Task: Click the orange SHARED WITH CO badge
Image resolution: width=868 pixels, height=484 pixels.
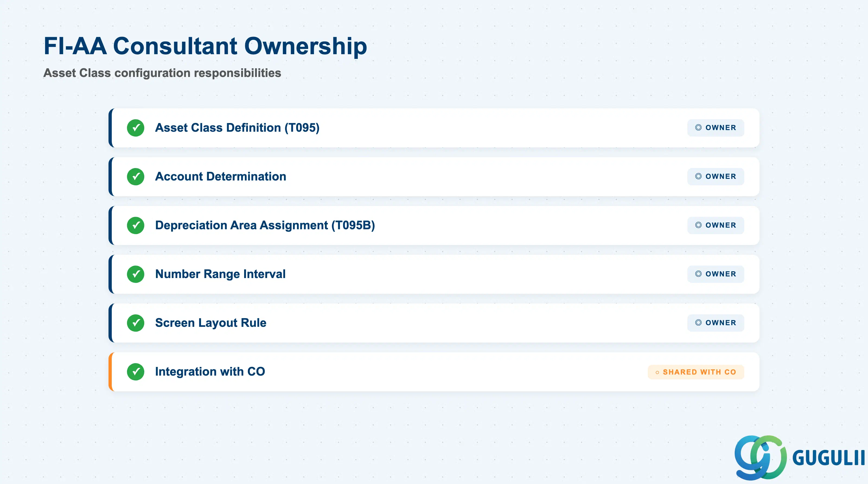Action: click(x=696, y=372)
